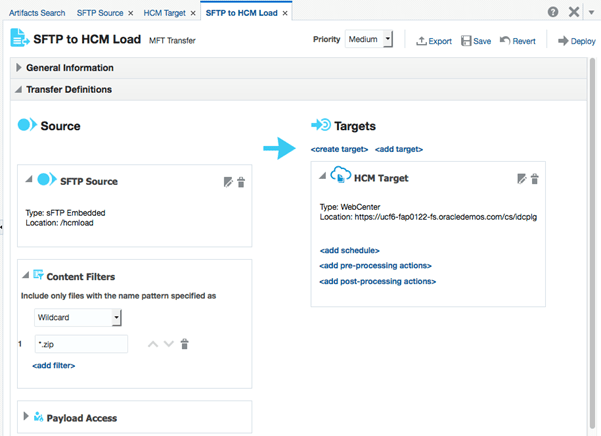The image size is (601, 436).
Task: Expand the Payload Access section
Action: pos(26,417)
